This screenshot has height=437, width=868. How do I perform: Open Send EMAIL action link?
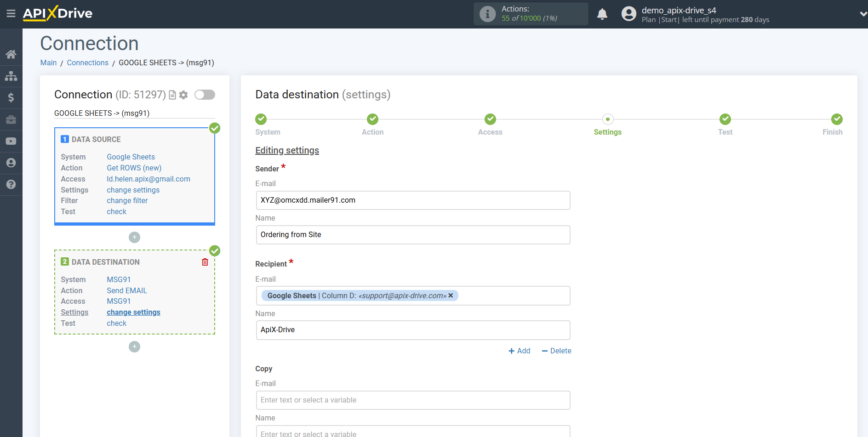point(127,290)
